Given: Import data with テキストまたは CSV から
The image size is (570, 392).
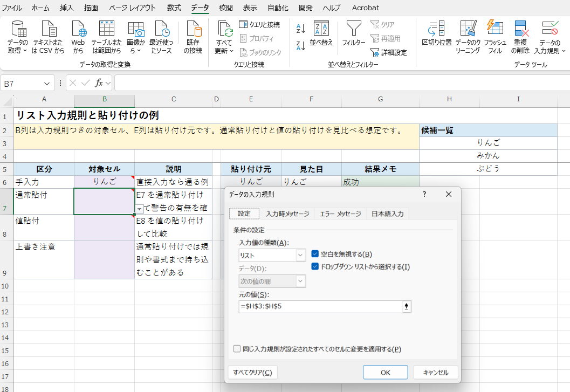Looking at the screenshot, I should coord(48,36).
